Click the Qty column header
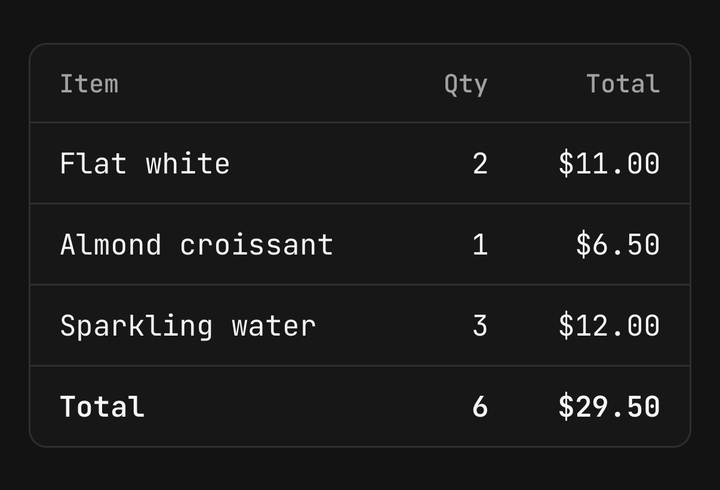This screenshot has width=720, height=490. click(x=466, y=85)
